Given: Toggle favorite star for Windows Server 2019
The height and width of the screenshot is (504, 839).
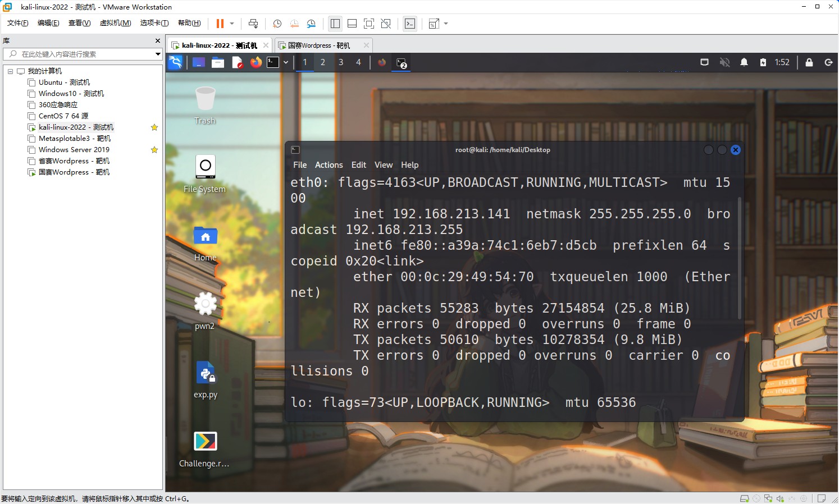Looking at the screenshot, I should [x=154, y=150].
